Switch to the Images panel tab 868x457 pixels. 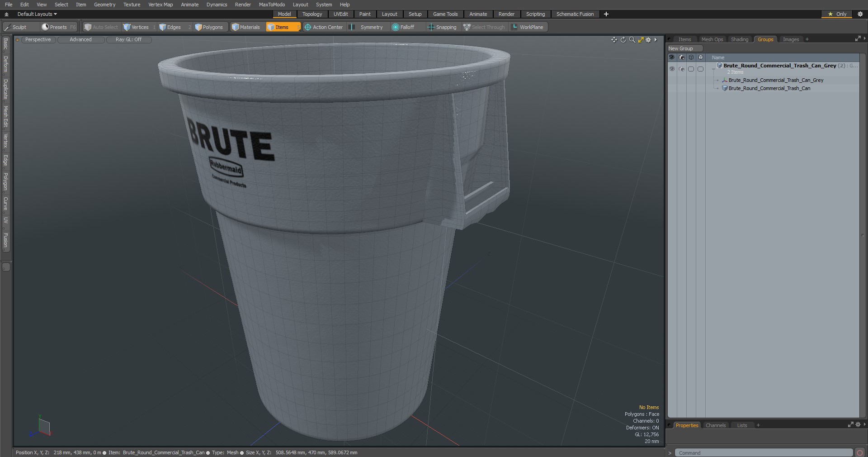(791, 39)
